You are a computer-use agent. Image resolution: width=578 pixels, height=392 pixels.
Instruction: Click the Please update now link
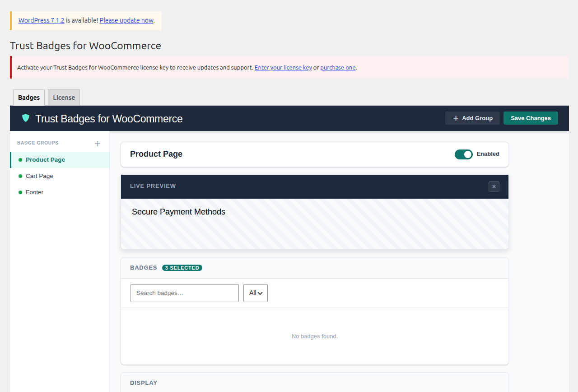126,20
